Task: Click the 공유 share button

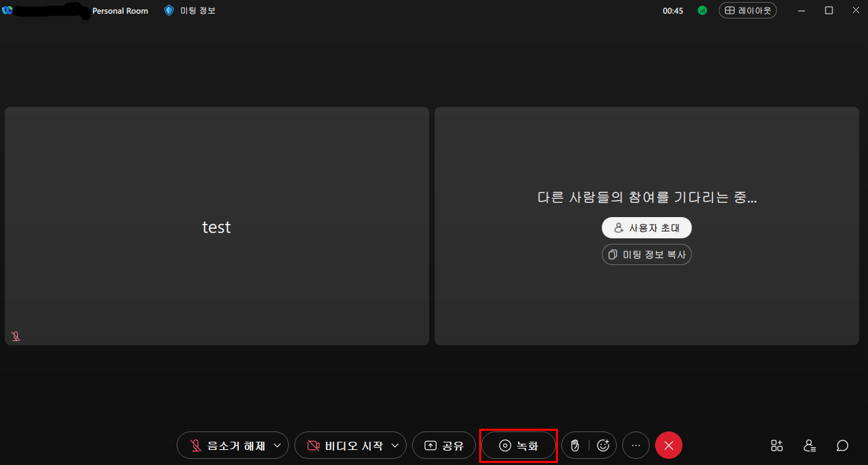Action: click(x=444, y=445)
